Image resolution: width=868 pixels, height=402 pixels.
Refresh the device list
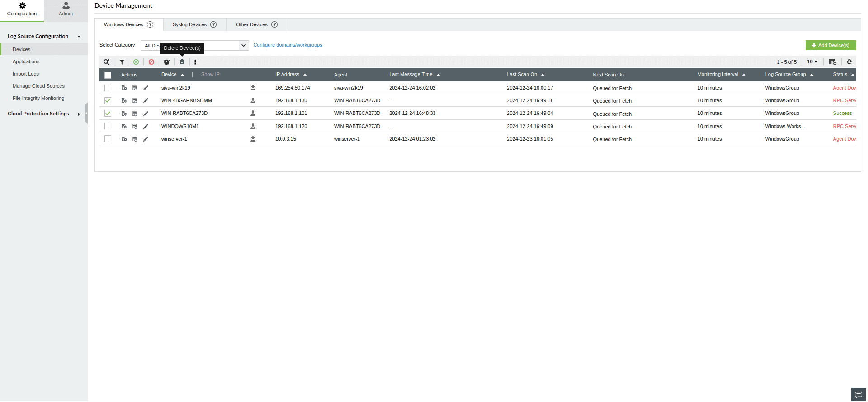849,62
